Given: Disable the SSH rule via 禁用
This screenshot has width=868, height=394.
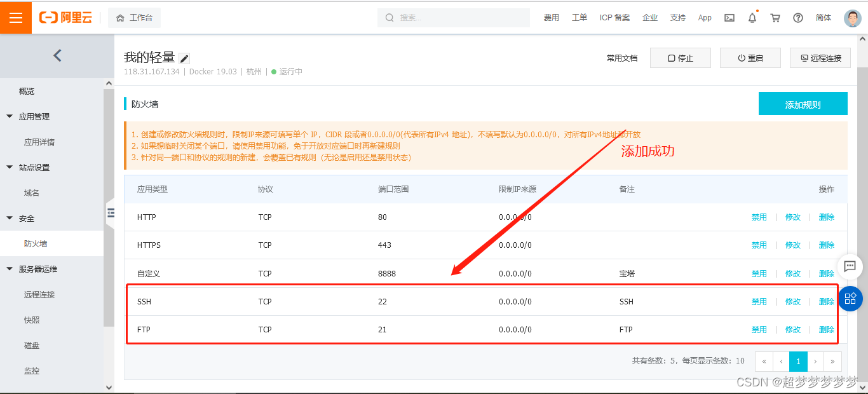Looking at the screenshot, I should 759,302.
